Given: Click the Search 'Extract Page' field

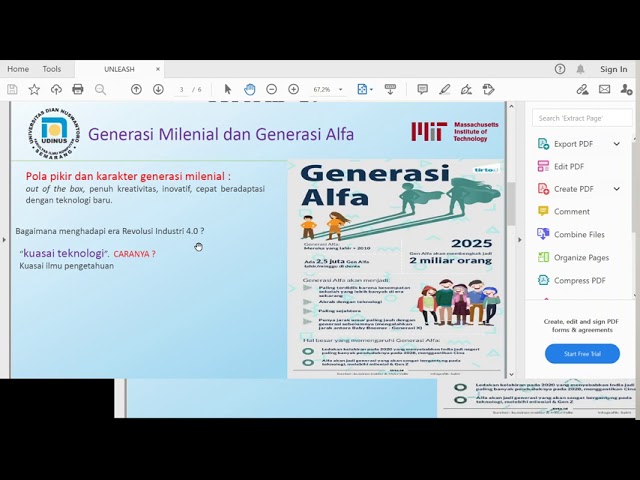Looking at the screenshot, I should pos(582,118).
